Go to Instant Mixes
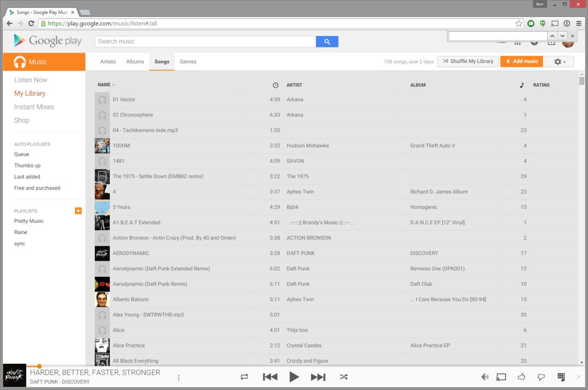 (34, 107)
